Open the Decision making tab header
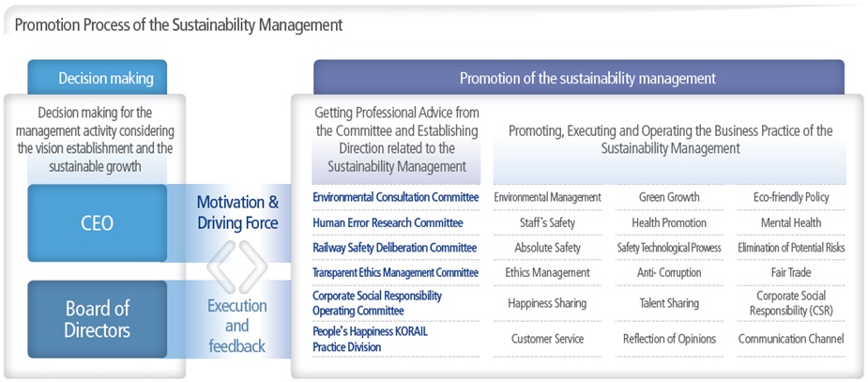The width and height of the screenshot is (868, 382). pos(98,78)
